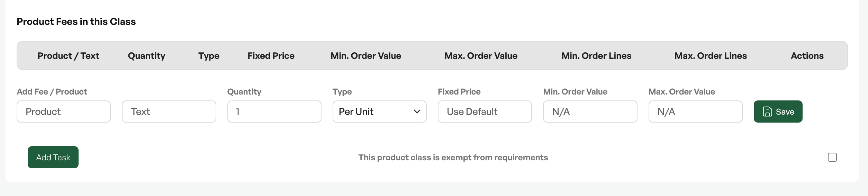The width and height of the screenshot is (868, 196).
Task: Click into the Text input field
Action: [x=169, y=112]
